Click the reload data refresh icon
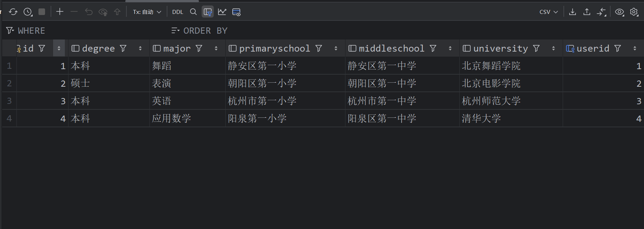644x229 pixels. 13,12
